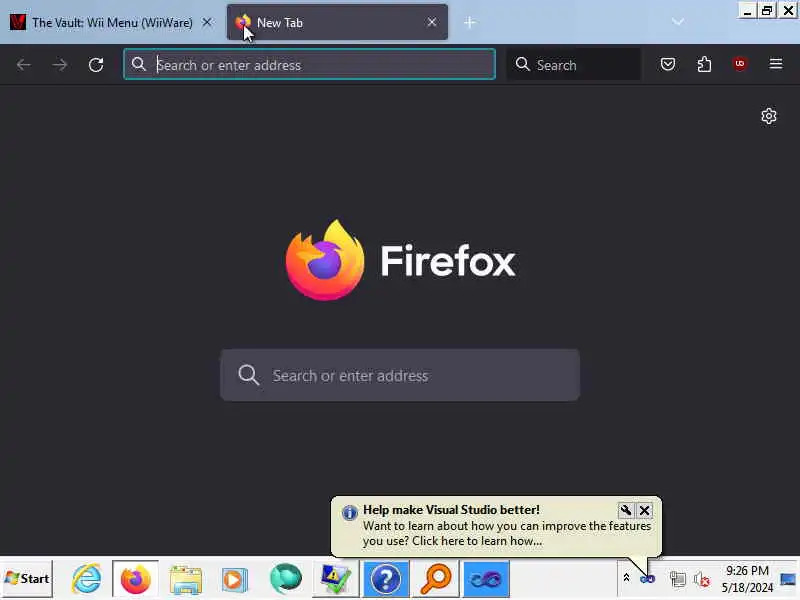The image size is (800, 600).
Task: Launch Internet Explorer from taskbar
Action: pos(87,579)
